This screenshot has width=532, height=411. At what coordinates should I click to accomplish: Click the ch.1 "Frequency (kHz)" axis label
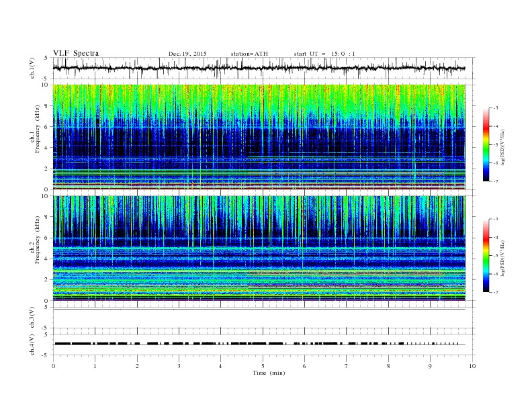click(38, 129)
